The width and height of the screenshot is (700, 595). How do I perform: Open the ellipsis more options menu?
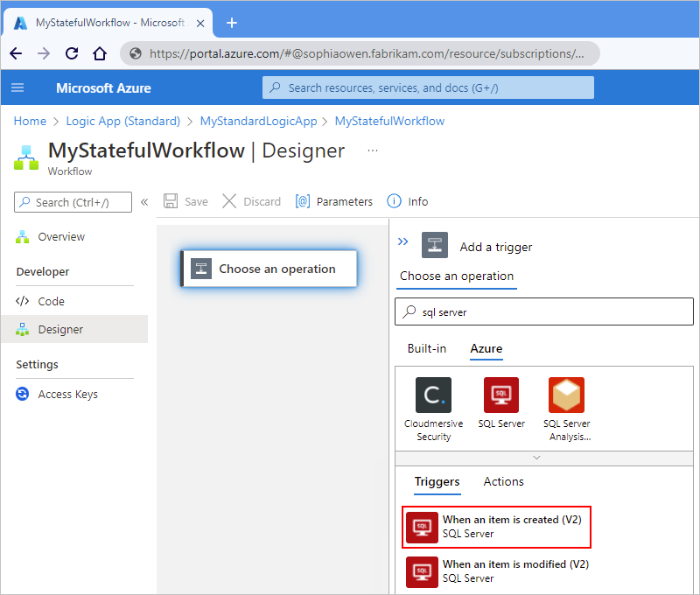point(373,150)
